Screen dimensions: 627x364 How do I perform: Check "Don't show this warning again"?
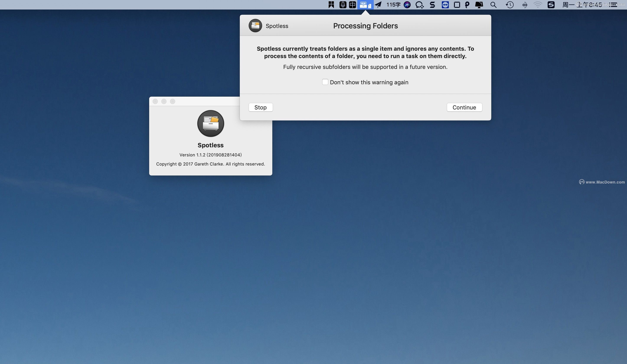(325, 82)
